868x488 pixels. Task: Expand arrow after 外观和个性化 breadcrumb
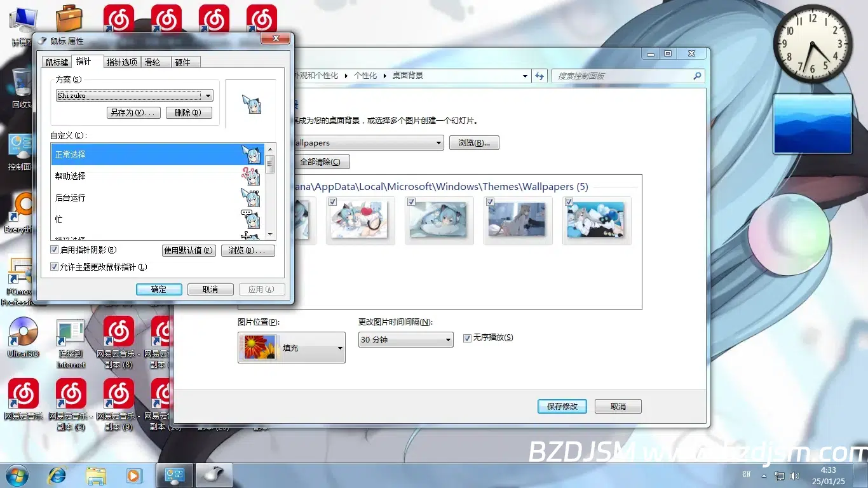(346, 76)
